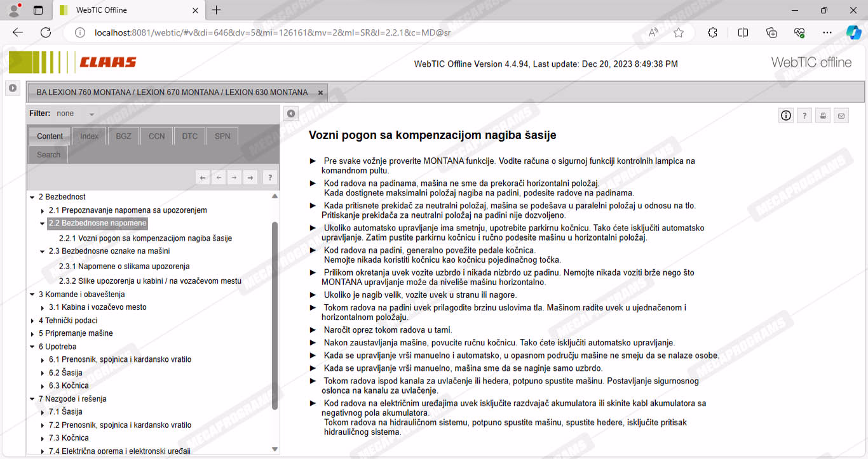This screenshot has height=459, width=868.
Task: Select 6.1 Prenosnik, spojnica i kardansko vratilo
Action: (120, 359)
